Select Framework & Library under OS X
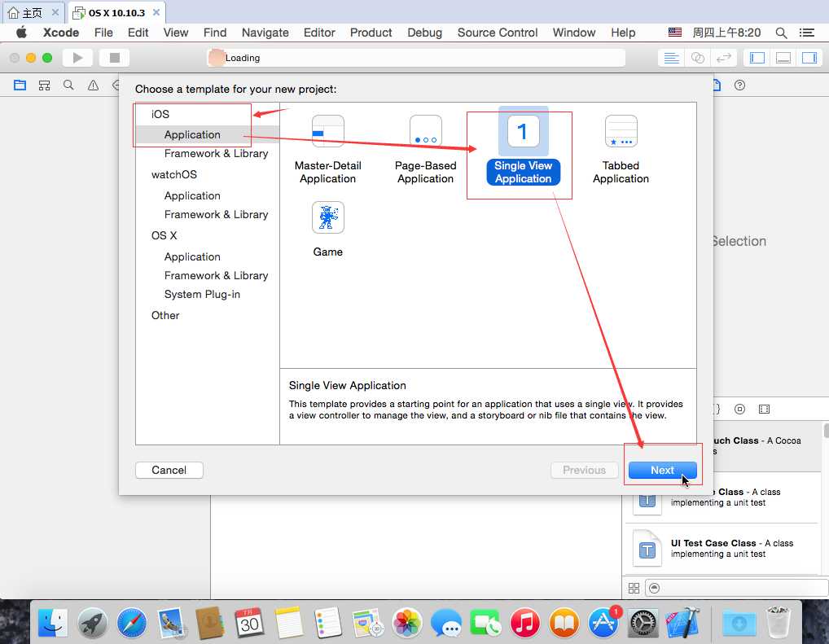This screenshot has width=829, height=644. point(217,275)
